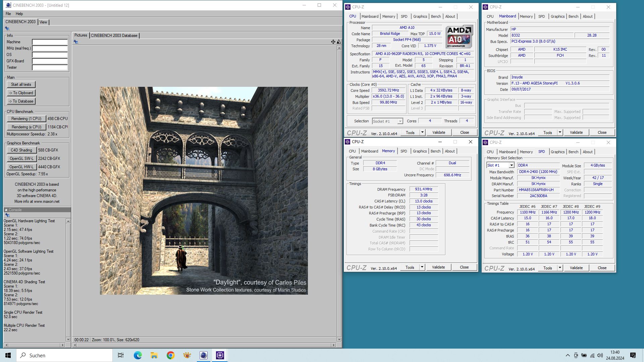The image size is (644, 362).
Task: Select the Pictures tab
Action: [80, 35]
